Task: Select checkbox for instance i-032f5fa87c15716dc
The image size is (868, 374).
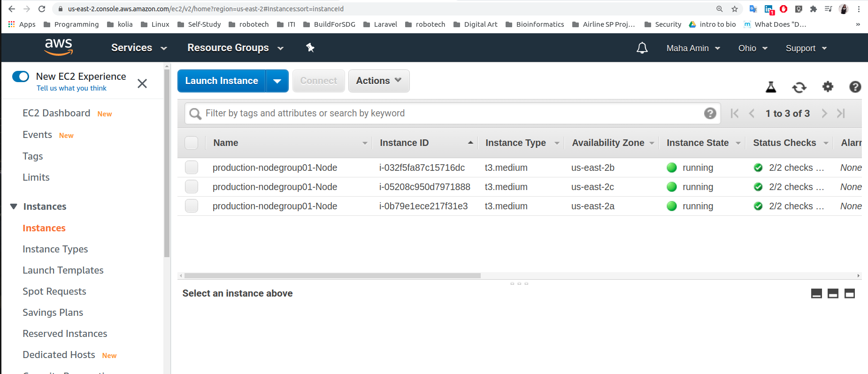Action: coord(192,168)
